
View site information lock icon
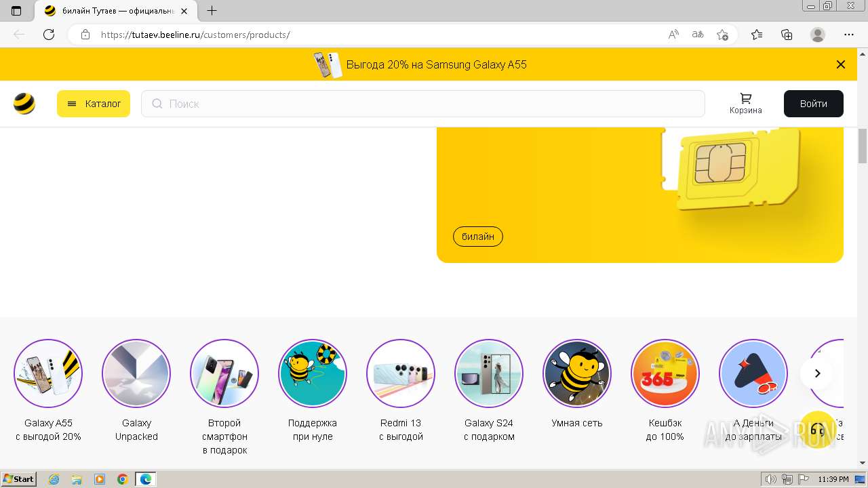(x=85, y=35)
